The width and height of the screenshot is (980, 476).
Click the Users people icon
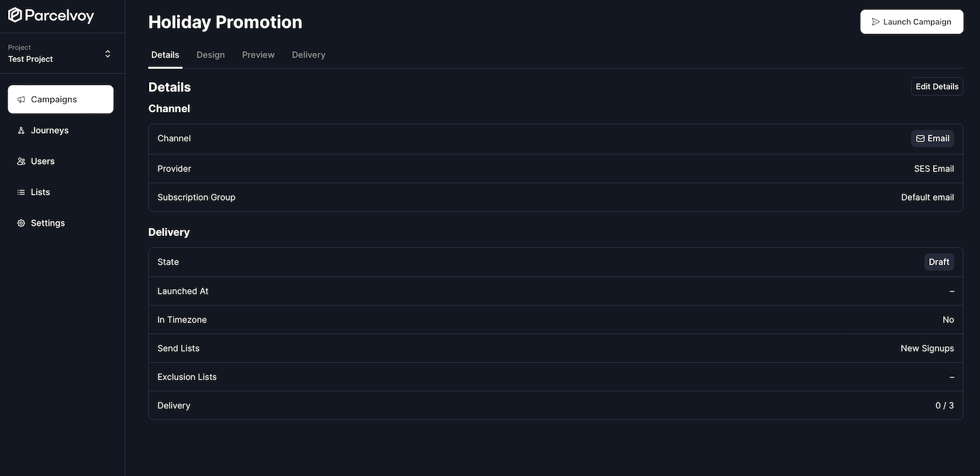[x=21, y=161]
